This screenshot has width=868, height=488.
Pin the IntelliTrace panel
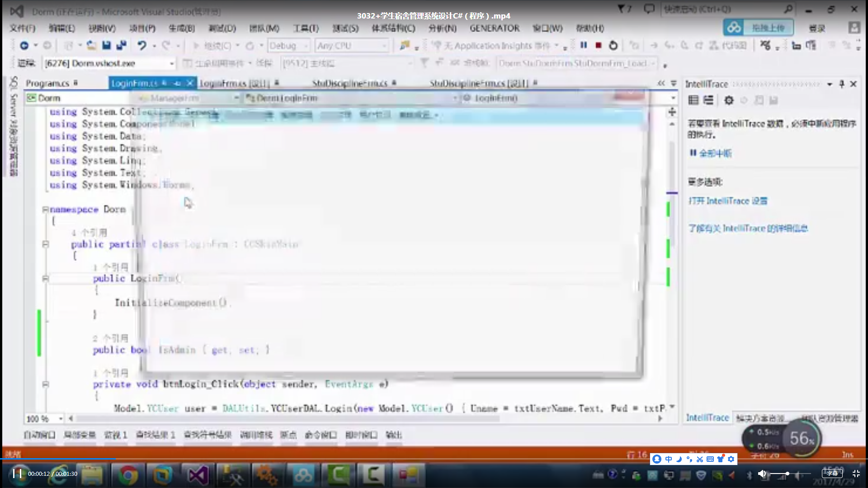coord(841,84)
